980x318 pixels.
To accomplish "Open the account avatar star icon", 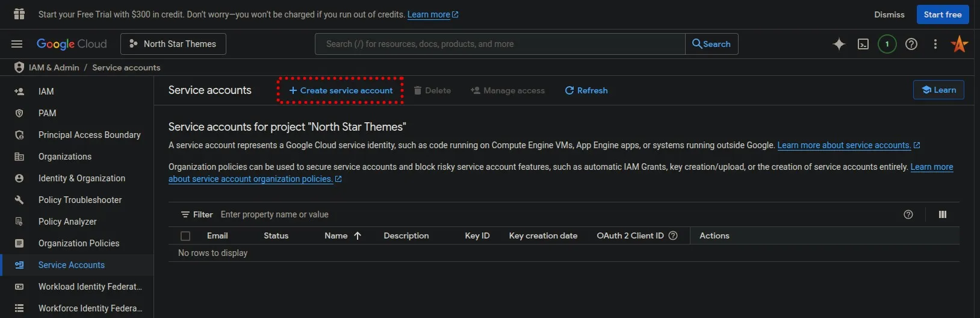I will [x=960, y=44].
